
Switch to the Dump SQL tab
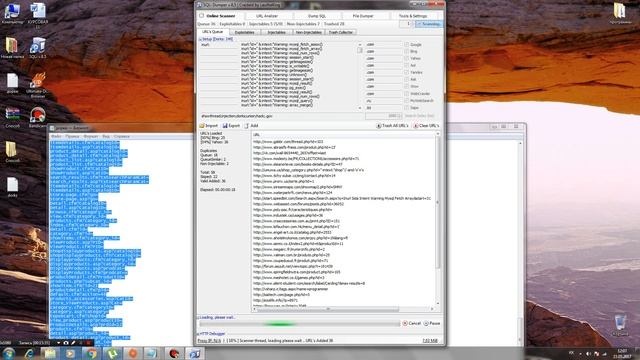coord(317,16)
